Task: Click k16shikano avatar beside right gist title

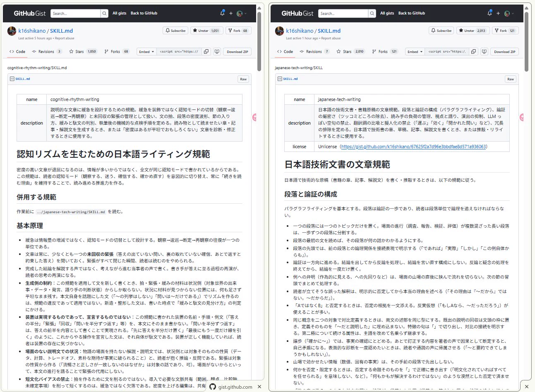Action: 279,31
